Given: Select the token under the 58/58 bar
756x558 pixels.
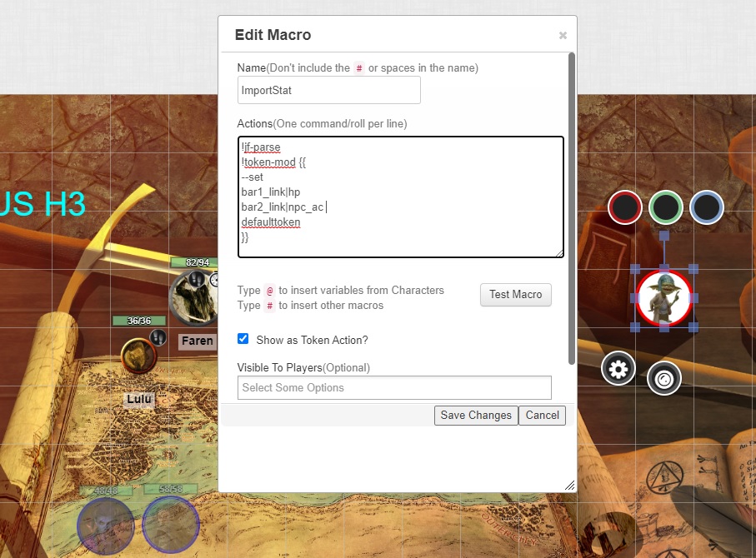Looking at the screenshot, I should pyautogui.click(x=171, y=525).
